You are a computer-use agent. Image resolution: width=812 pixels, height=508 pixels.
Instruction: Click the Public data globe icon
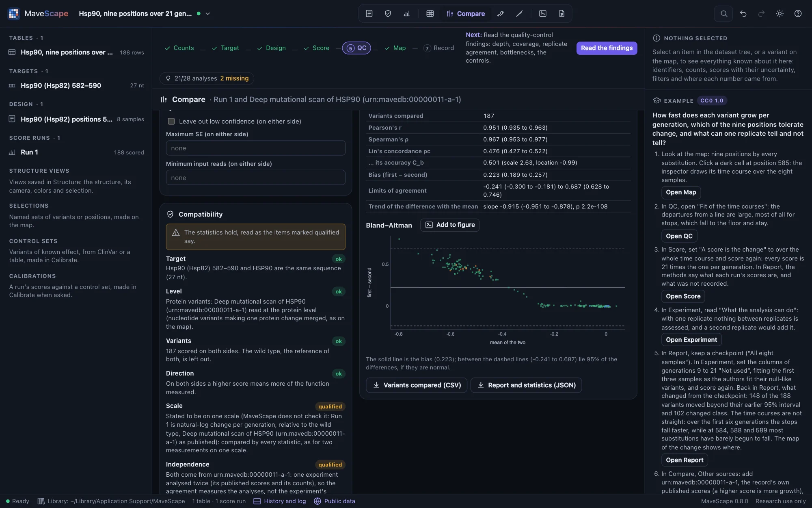pyautogui.click(x=317, y=501)
